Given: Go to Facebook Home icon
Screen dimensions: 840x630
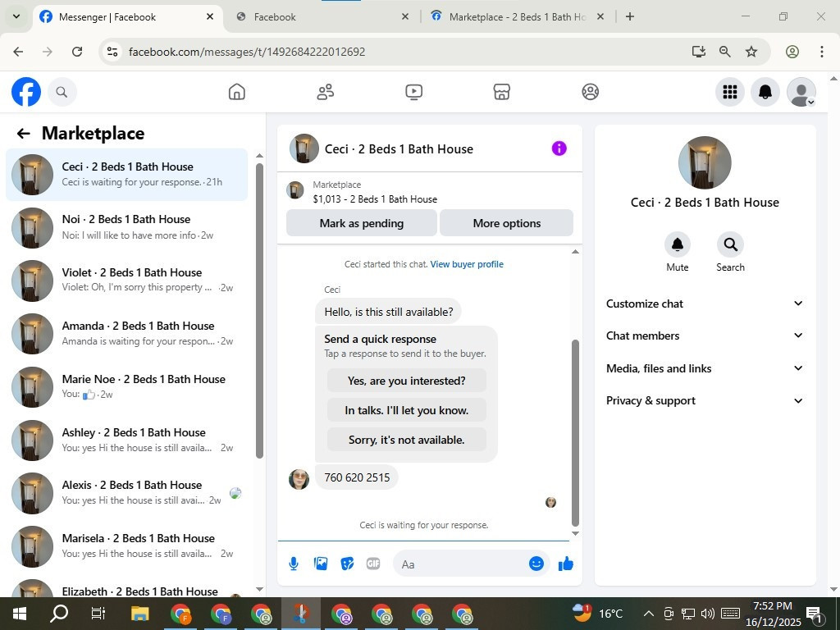Looking at the screenshot, I should coord(237,92).
